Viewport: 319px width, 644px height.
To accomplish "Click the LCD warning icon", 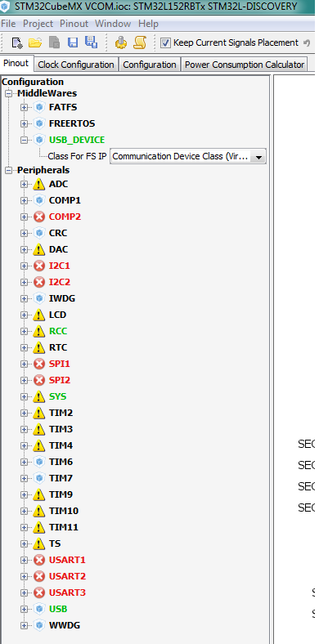I will point(39,315).
